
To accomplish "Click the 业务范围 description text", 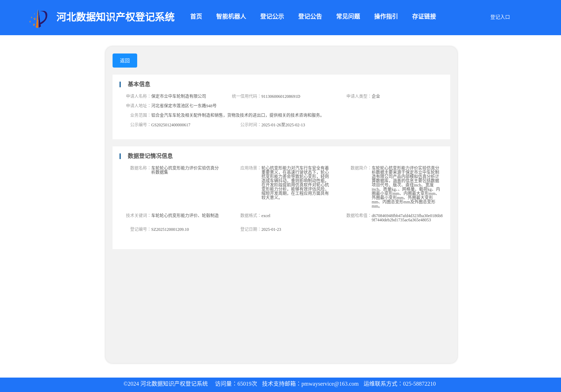I will point(238,115).
